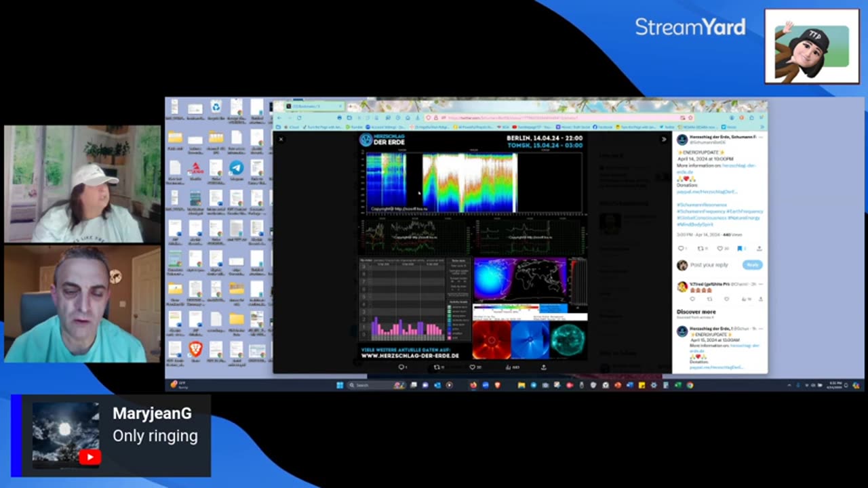Click the blue Reply button
Screen dimensions: 868x488
(x=752, y=264)
